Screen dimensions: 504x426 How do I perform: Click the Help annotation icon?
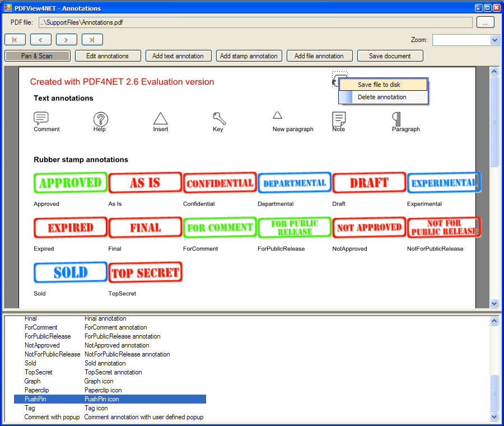(100, 119)
